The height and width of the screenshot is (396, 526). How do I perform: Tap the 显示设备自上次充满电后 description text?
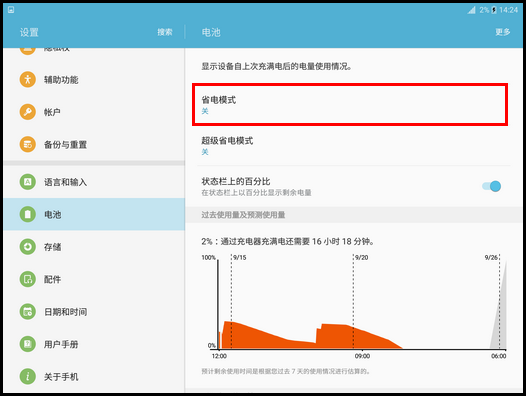(276, 66)
